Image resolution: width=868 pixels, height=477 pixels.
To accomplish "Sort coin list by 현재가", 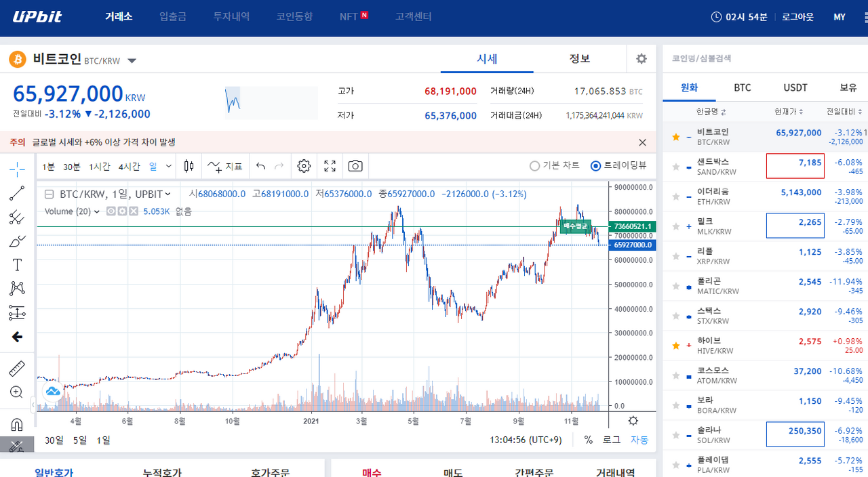I will [x=789, y=112].
